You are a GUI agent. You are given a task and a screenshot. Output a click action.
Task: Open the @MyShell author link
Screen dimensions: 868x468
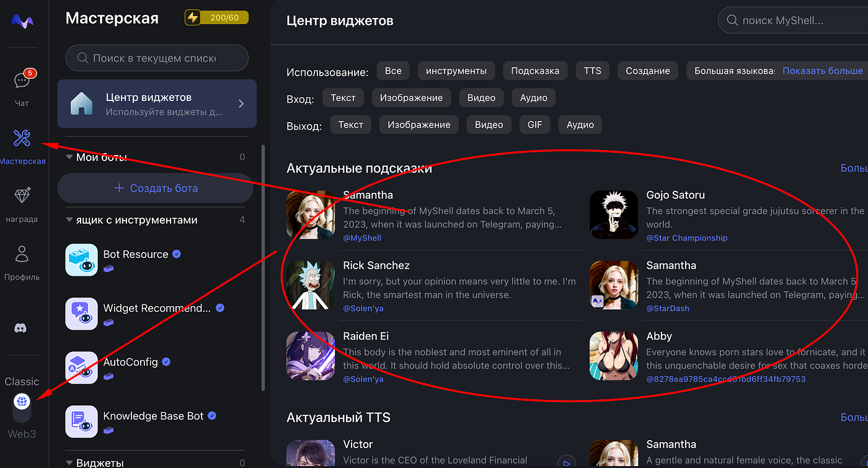(x=362, y=238)
